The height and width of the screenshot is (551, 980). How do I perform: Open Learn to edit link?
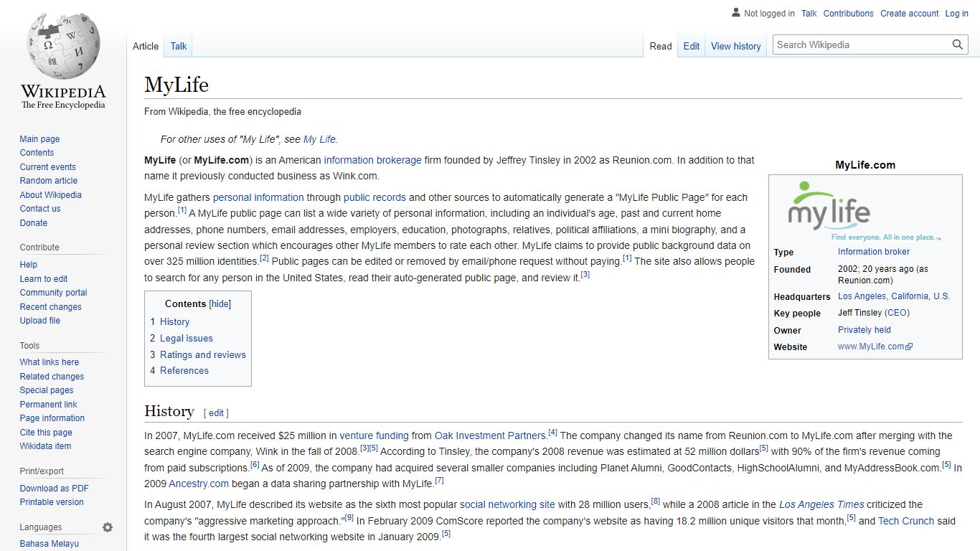click(43, 279)
